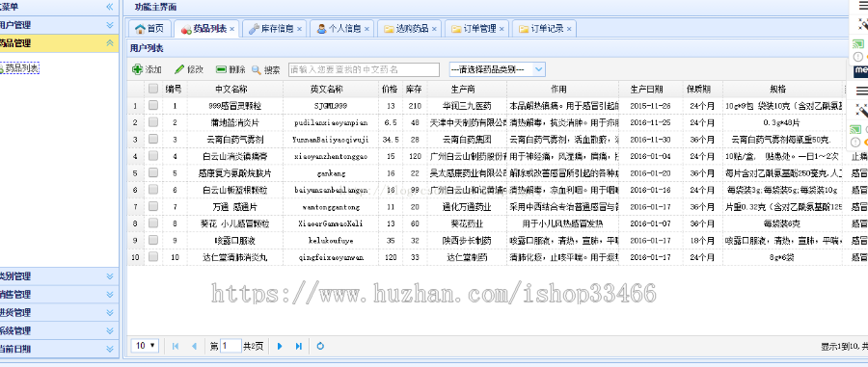868x367 pixels.
Task: Close the 个人信息 tab
Action: point(367,29)
